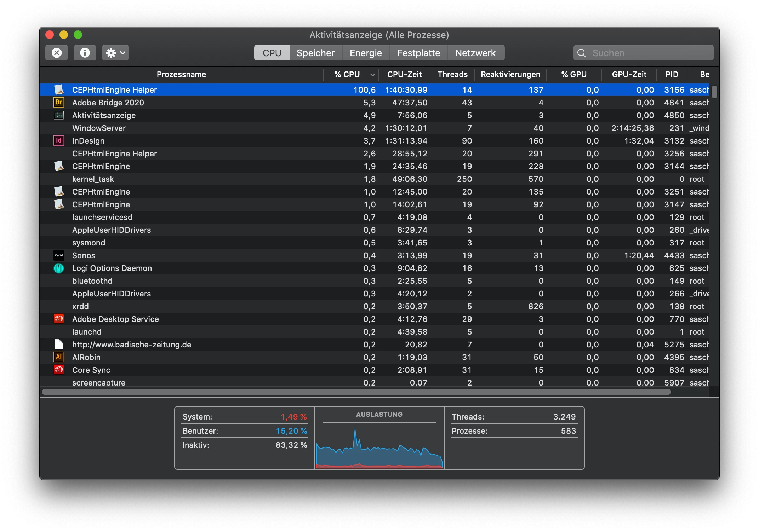Sort by the Prozessname column header
Screen dimensions: 759x532
tap(181, 75)
